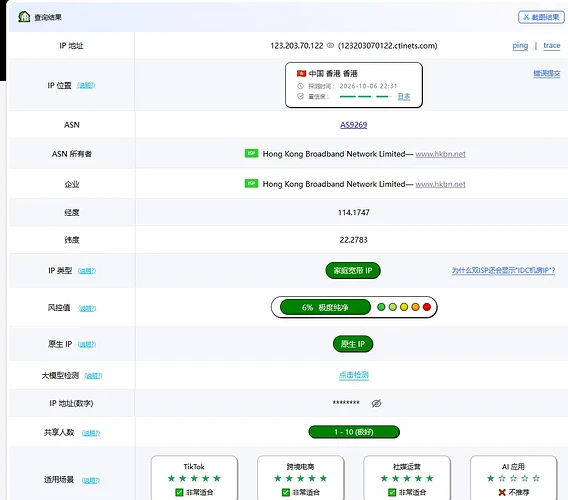
Task: Click the house icon beside 查询结果
Action: pos(24,17)
